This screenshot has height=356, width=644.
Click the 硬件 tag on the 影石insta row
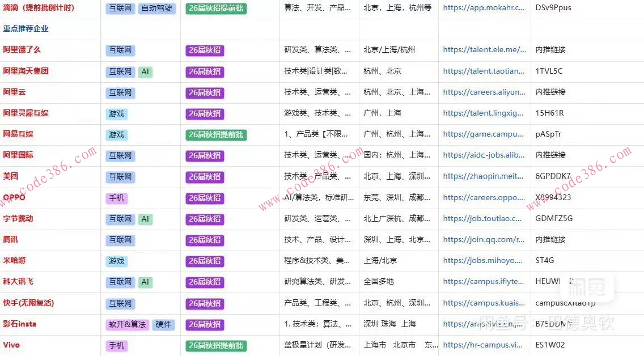164,324
